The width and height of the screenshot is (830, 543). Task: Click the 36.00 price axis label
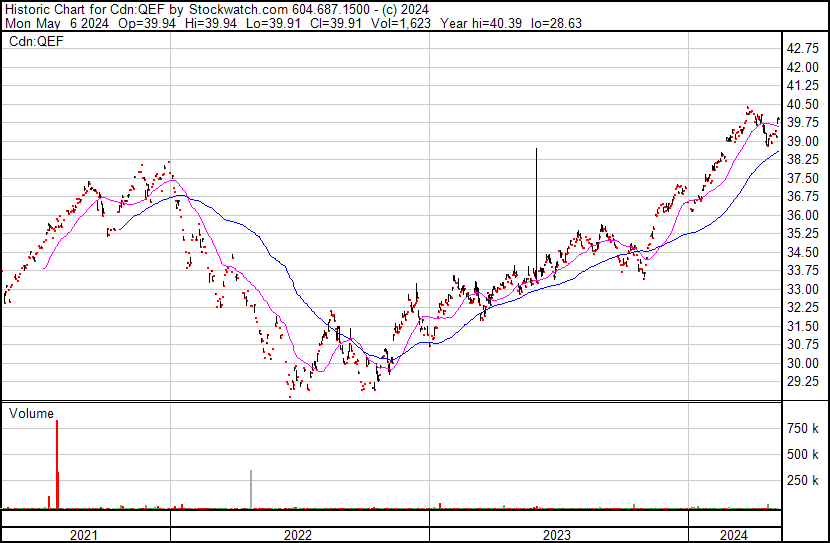pyautogui.click(x=804, y=215)
